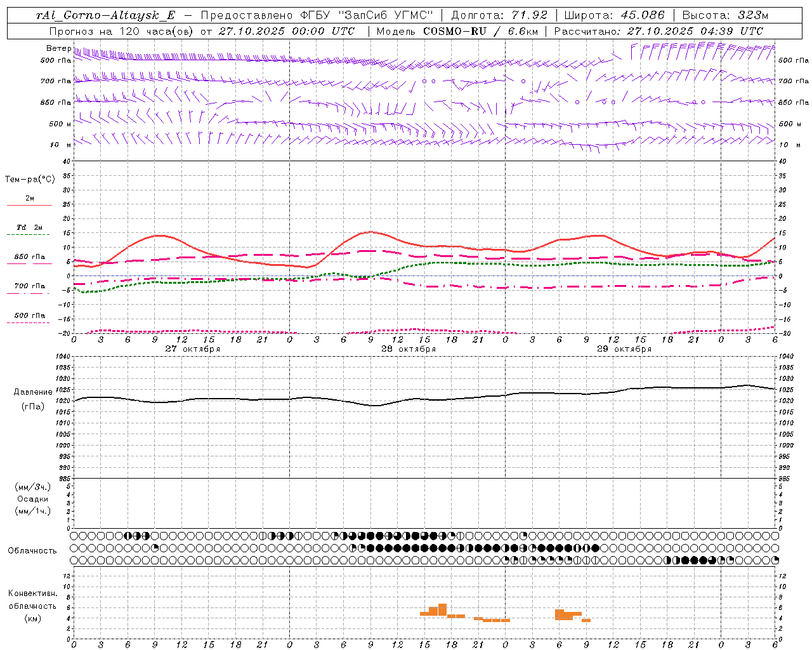Click the (мм/1ч.) precipitation unit label
Image resolution: width=812 pixels, height=650 pixels.
33,511
